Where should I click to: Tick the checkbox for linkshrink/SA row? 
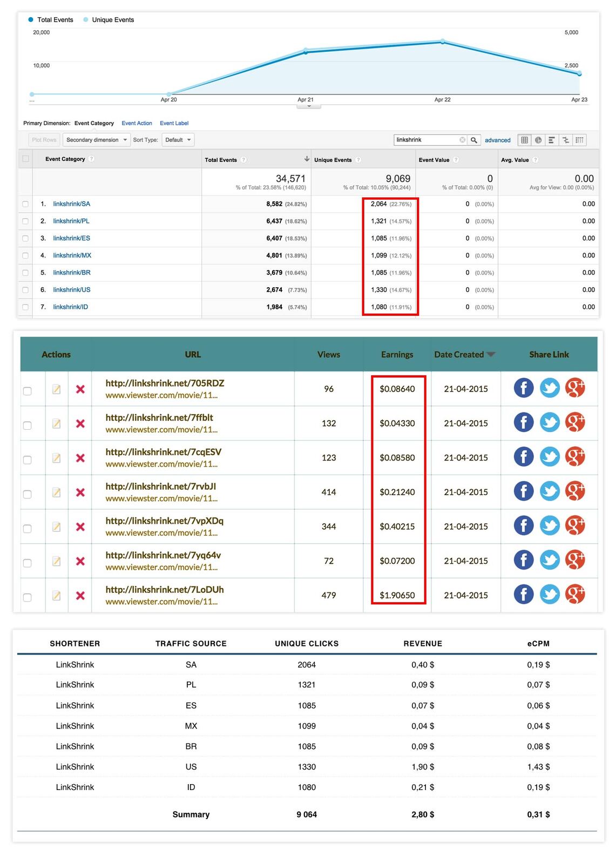[x=25, y=204]
